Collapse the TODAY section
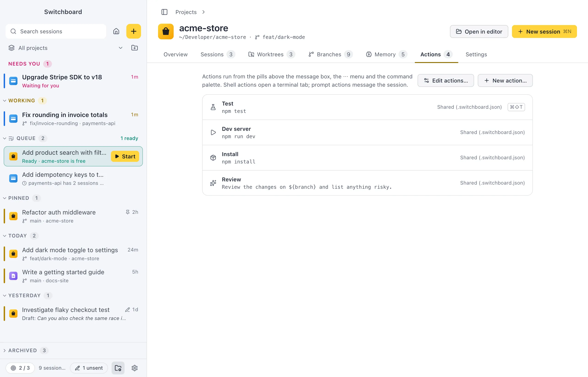 [4, 236]
